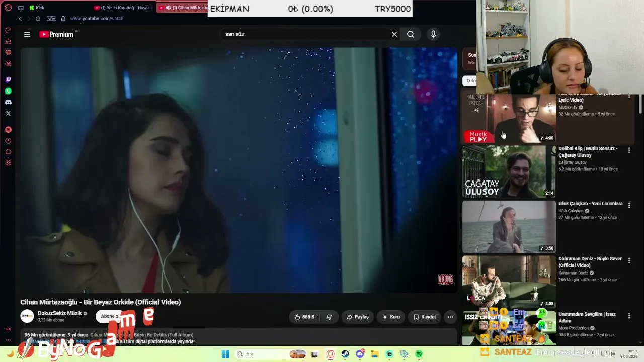Viewport: 644px width, 362px height.
Task: Open Kahraman Deniz - Böyle Sever title
Action: click(x=590, y=262)
